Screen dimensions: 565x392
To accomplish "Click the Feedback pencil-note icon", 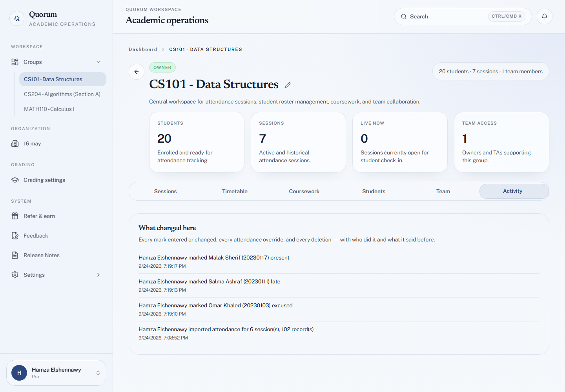I will [x=15, y=236].
